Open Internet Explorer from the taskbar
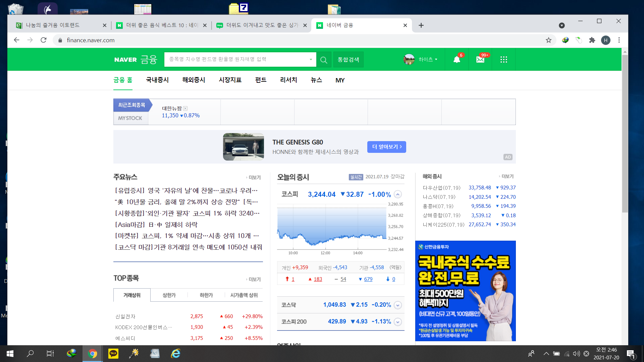Screen dimensions: 644x362 click(175, 354)
